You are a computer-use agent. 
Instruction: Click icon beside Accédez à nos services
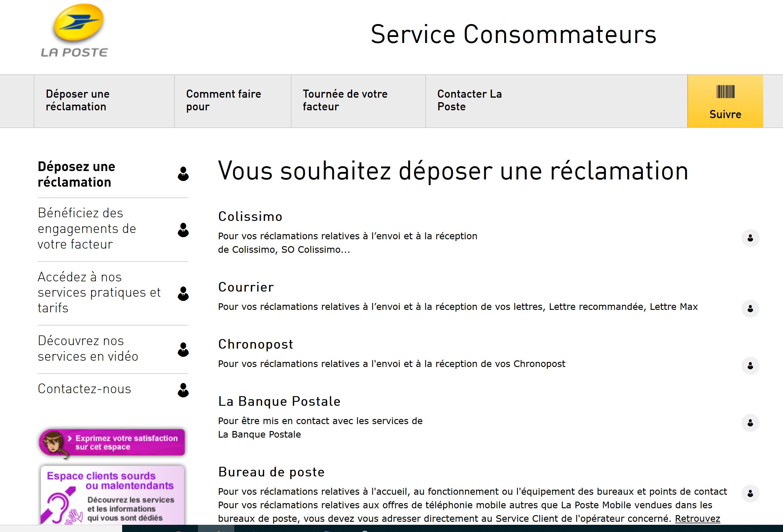pos(183,294)
